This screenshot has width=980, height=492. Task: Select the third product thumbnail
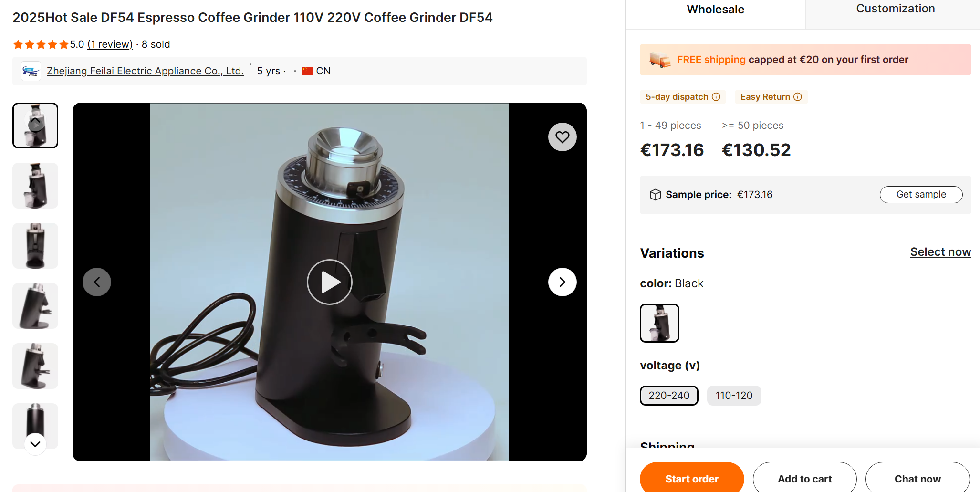pyautogui.click(x=35, y=246)
